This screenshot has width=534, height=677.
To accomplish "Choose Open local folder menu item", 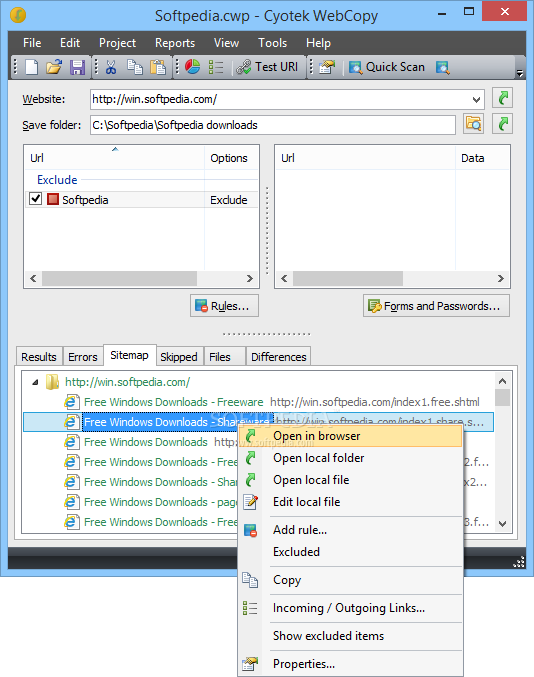I will tap(351, 458).
